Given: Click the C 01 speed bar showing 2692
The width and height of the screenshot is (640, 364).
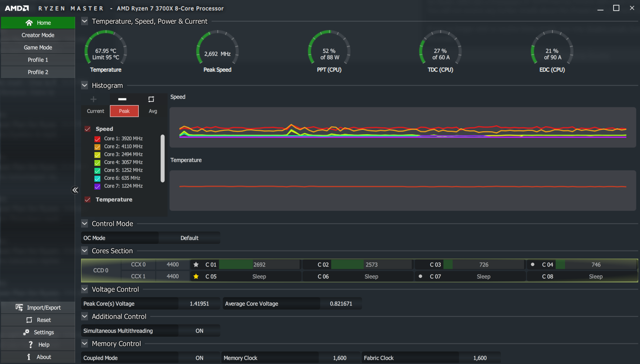Looking at the screenshot, I should tap(259, 265).
